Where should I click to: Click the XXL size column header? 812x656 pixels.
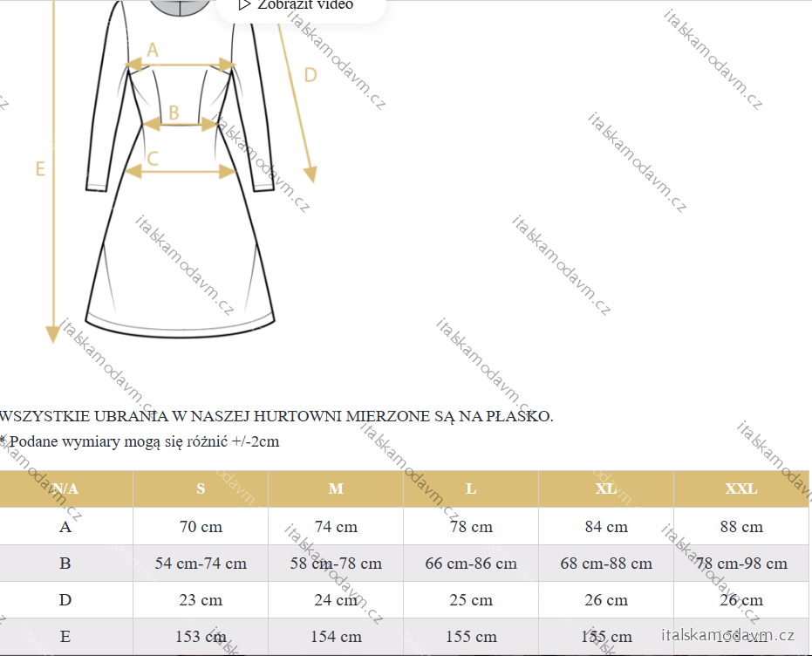741,489
